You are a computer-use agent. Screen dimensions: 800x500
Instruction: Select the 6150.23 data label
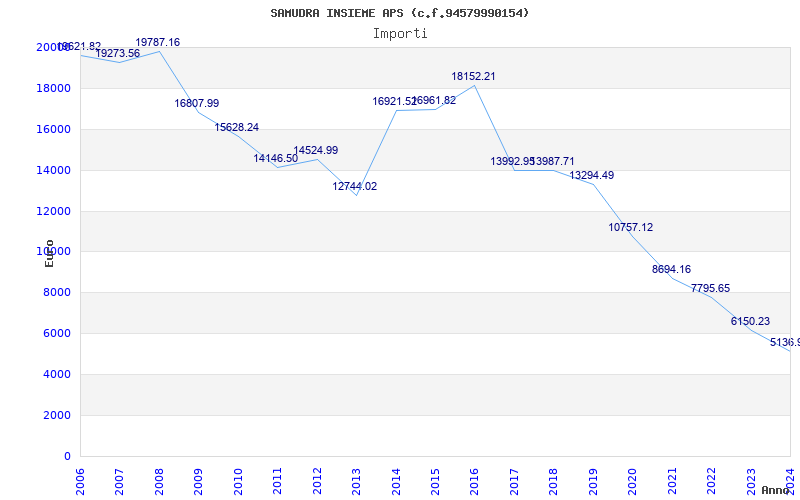click(750, 321)
